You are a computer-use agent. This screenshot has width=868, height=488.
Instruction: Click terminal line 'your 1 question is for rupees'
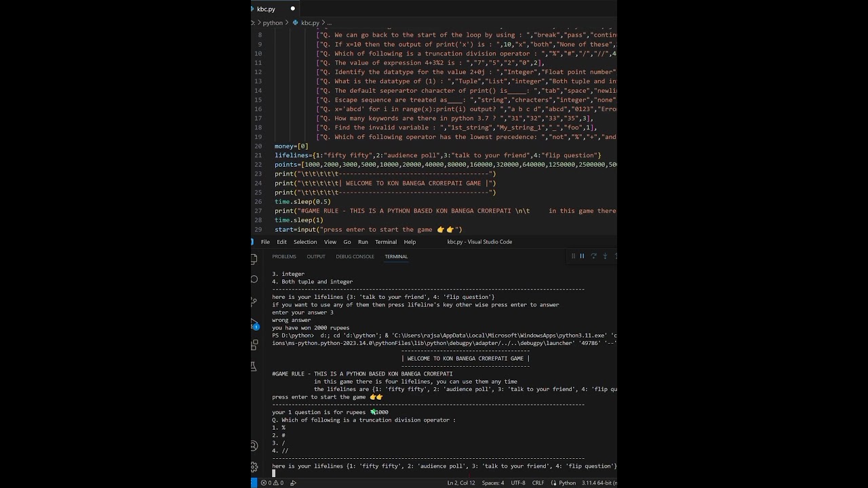click(330, 412)
